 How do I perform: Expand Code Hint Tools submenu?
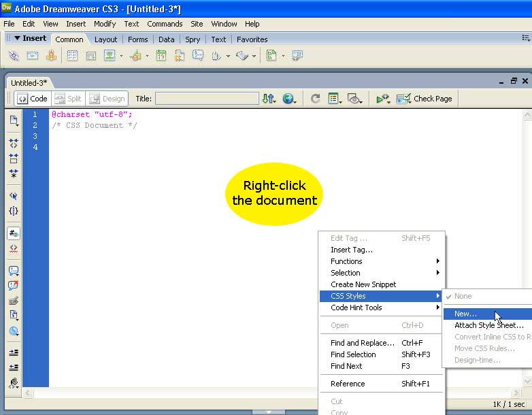pyautogui.click(x=382, y=308)
